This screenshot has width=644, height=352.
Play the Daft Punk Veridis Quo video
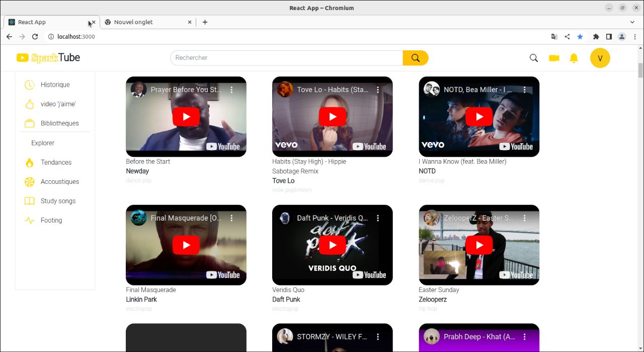tap(333, 245)
